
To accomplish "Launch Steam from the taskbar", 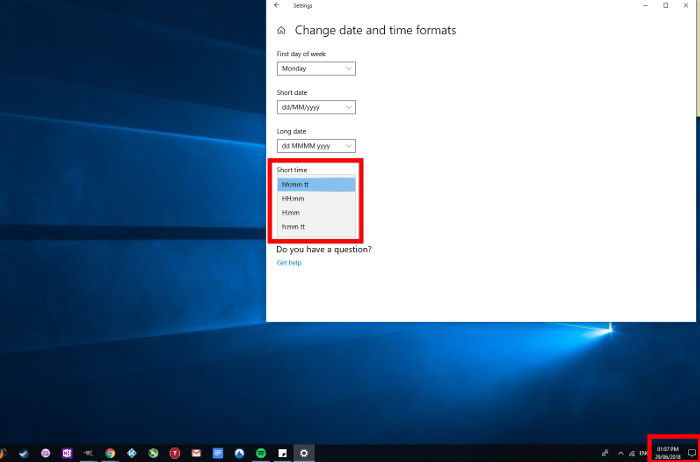I will (24, 453).
